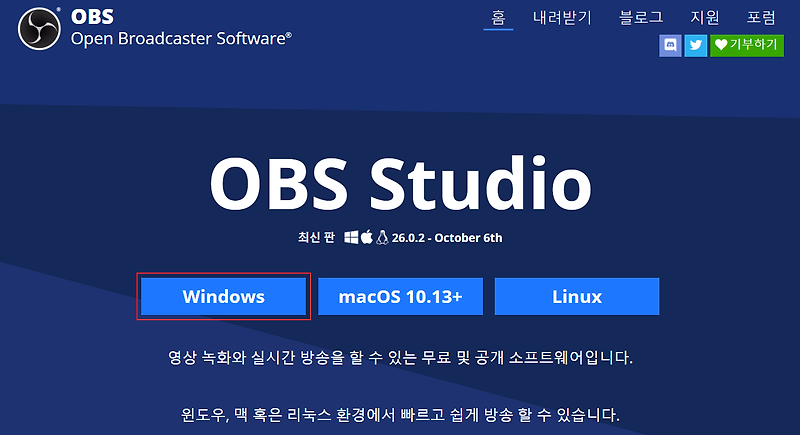Select the 홈 menu item
The width and height of the screenshot is (800, 435).
click(x=498, y=17)
